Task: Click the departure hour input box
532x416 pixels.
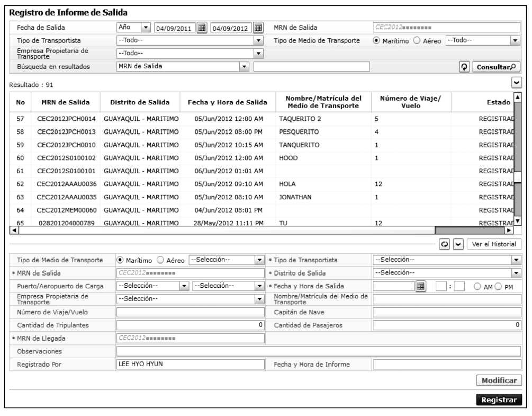Action: coord(441,286)
